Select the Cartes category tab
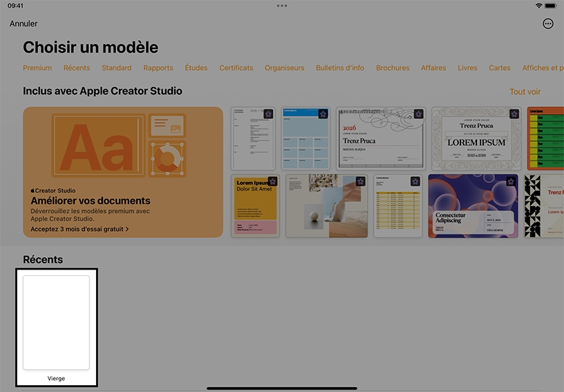Image resolution: width=564 pixels, height=392 pixels. 500,68
